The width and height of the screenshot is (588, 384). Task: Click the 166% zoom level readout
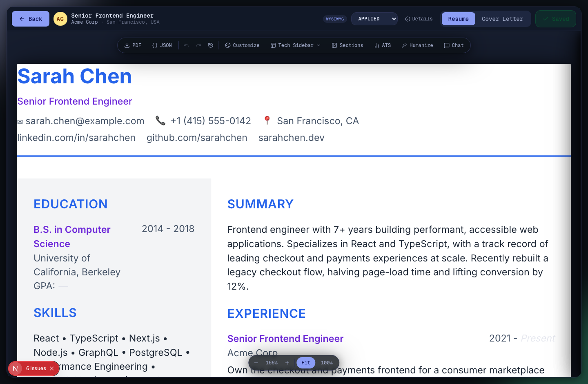[272, 363]
